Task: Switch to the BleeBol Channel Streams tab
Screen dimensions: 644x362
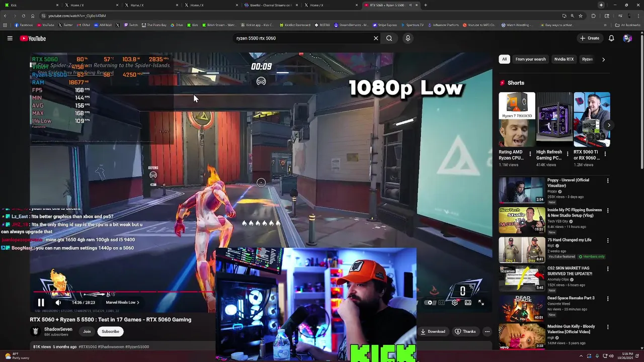Action: (272, 5)
